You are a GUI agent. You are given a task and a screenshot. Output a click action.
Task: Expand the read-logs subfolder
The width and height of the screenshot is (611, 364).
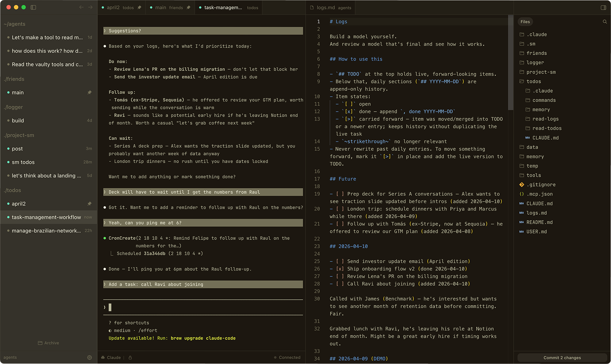(x=545, y=119)
